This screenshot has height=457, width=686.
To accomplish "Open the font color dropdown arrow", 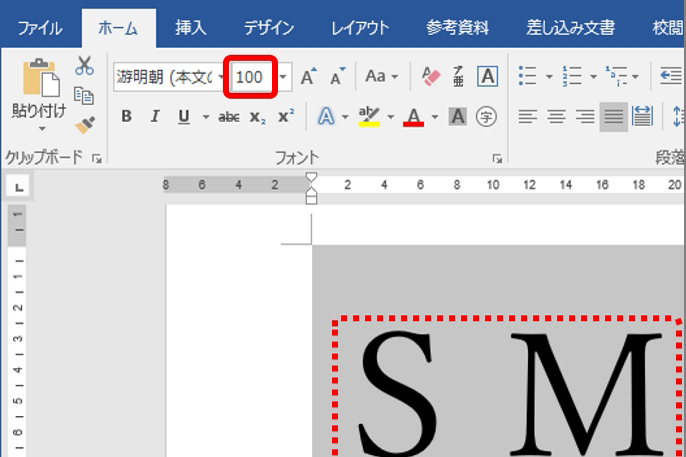I will point(434,117).
